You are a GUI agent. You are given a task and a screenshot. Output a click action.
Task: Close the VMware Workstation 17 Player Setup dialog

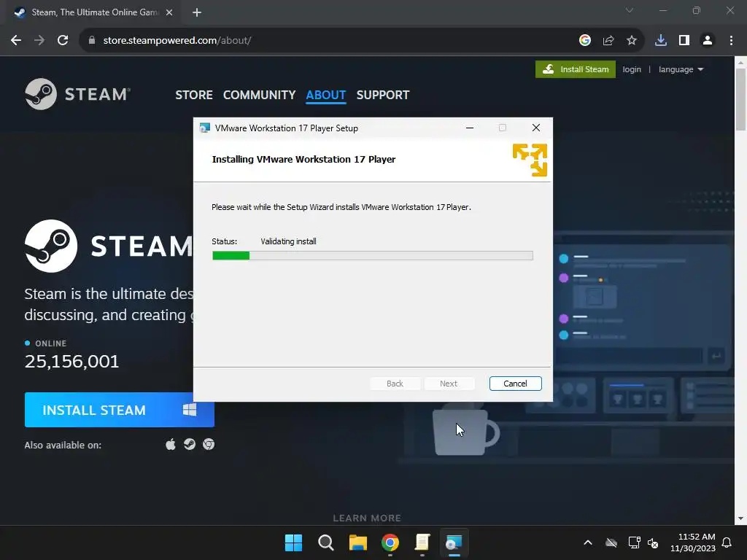(536, 128)
